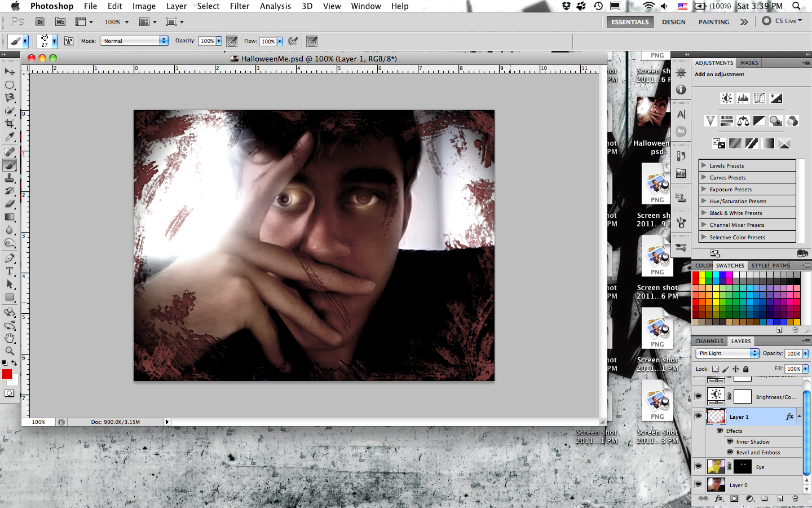Open the Image menu
The height and width of the screenshot is (508, 812).
tap(144, 6)
